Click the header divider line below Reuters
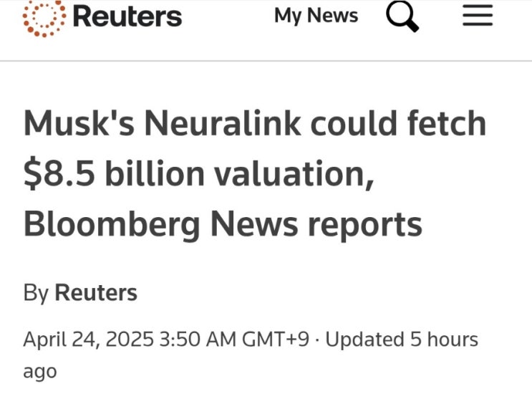 [x=266, y=62]
